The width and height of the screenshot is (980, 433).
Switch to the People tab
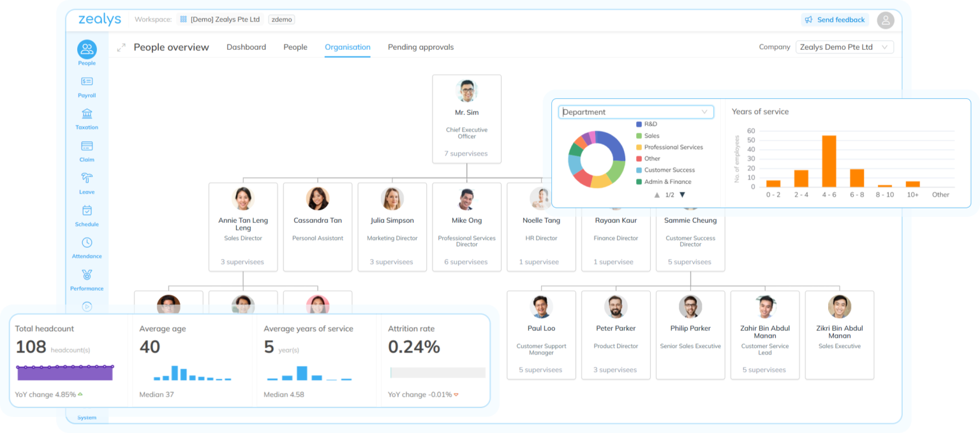click(295, 47)
